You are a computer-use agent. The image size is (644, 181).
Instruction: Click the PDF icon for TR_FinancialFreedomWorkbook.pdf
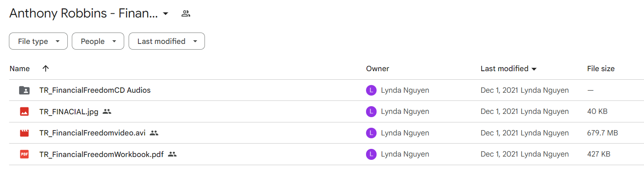[24, 154]
